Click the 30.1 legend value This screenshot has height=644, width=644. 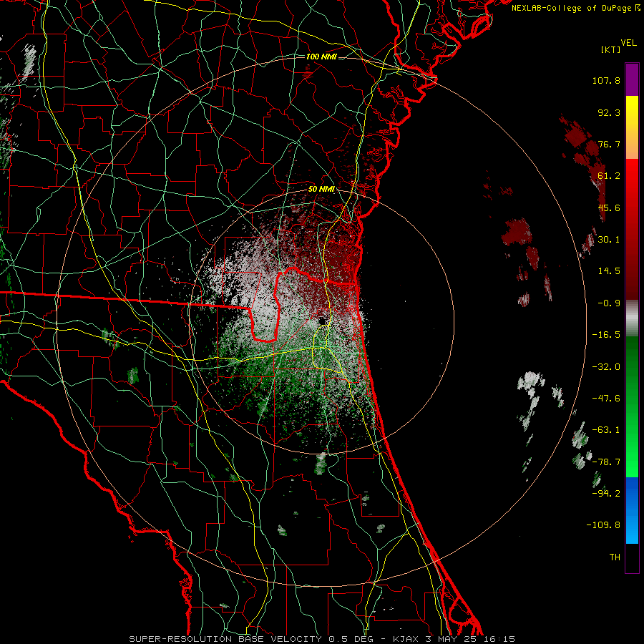[609, 240]
